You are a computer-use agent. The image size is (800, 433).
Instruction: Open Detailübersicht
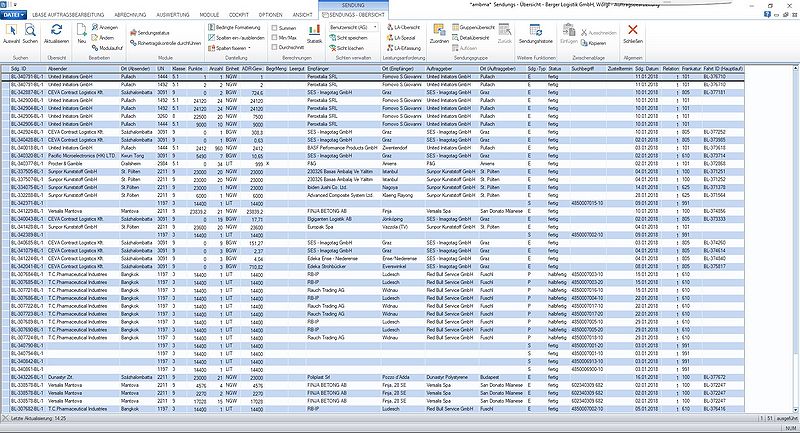(x=470, y=38)
